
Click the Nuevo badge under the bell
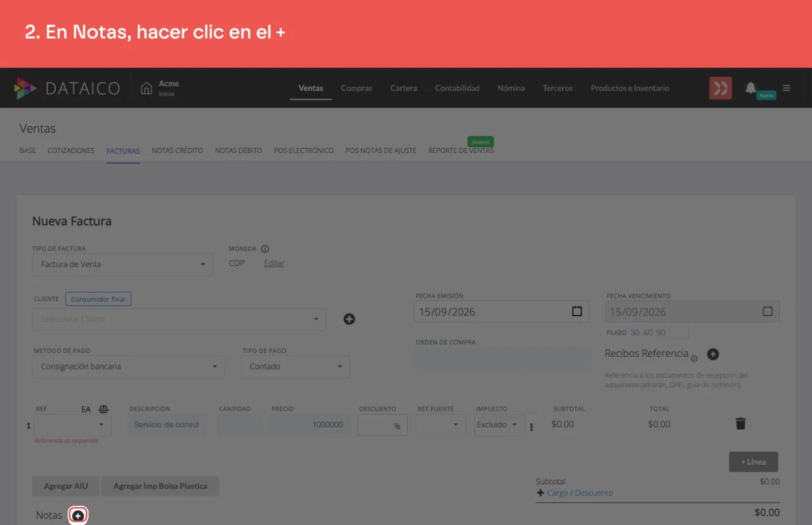tap(766, 95)
